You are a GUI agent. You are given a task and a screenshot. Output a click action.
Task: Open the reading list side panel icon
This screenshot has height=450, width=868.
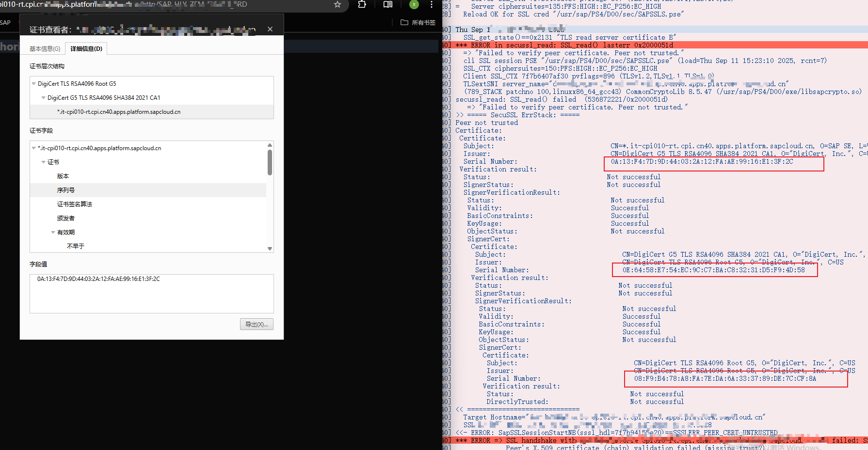point(388,4)
